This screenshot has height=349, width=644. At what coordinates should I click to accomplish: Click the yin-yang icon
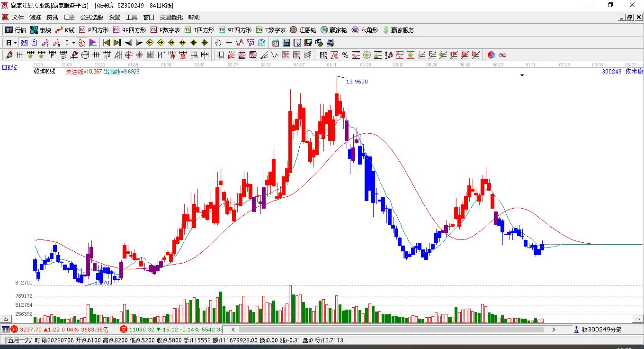point(492,55)
